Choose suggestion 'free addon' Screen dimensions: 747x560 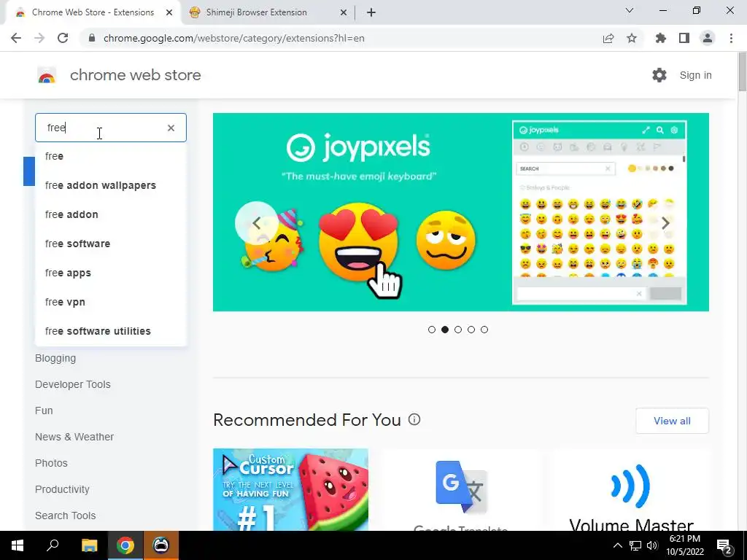(x=111, y=214)
